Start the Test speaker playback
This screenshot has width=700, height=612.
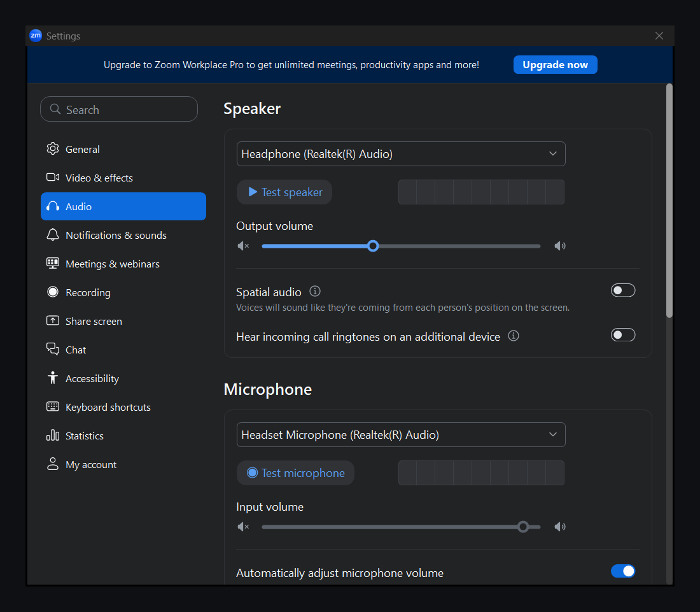(284, 192)
